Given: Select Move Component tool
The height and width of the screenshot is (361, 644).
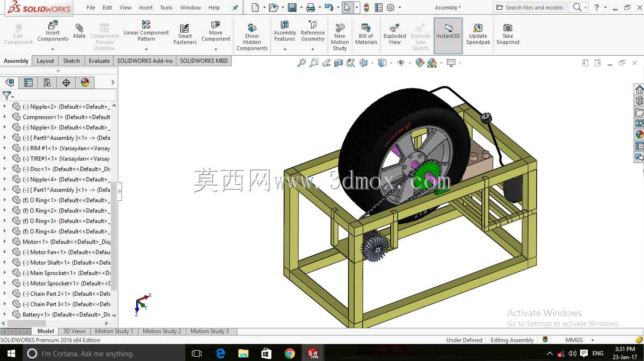Looking at the screenshot, I should [x=216, y=31].
